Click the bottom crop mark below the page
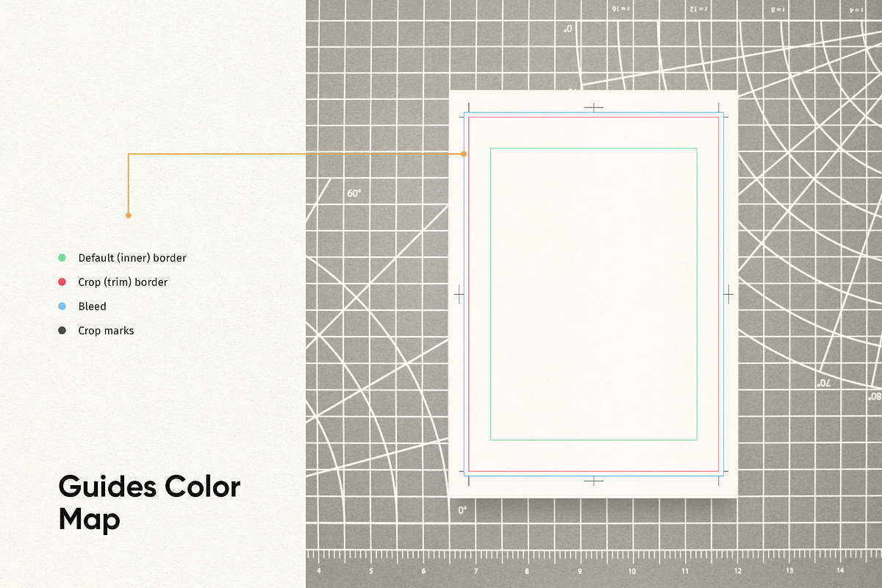 [x=592, y=480]
